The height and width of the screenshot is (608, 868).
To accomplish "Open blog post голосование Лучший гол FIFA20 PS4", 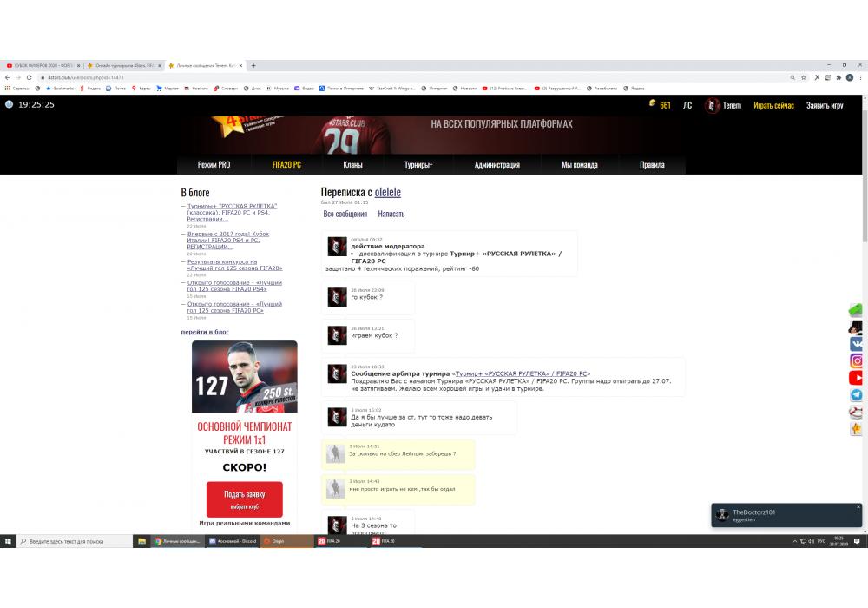I will click(234, 286).
